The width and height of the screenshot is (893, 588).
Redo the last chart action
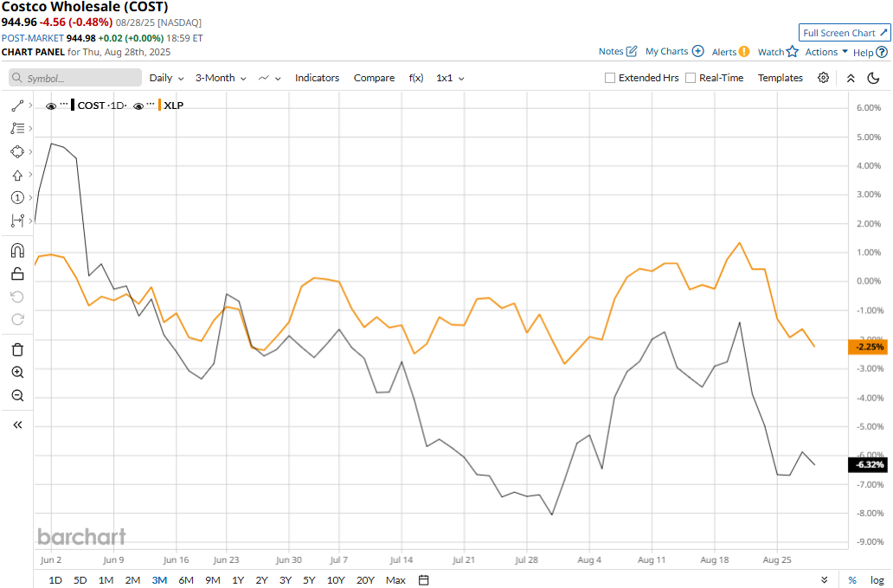pos(17,319)
